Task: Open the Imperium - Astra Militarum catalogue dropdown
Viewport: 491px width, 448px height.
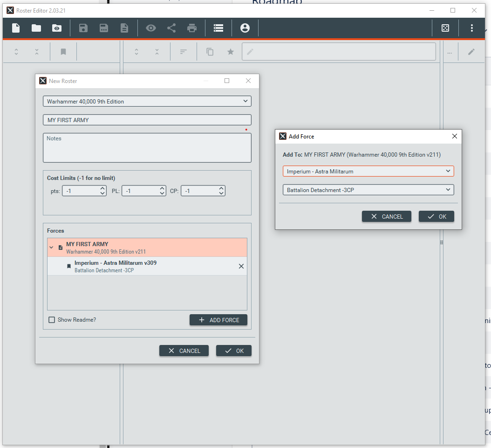Action: 368,172
